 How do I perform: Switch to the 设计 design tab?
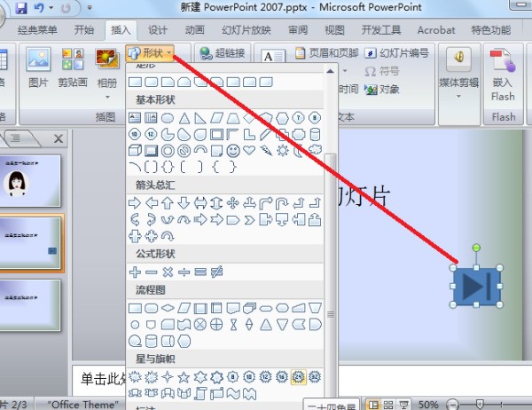pyautogui.click(x=158, y=29)
